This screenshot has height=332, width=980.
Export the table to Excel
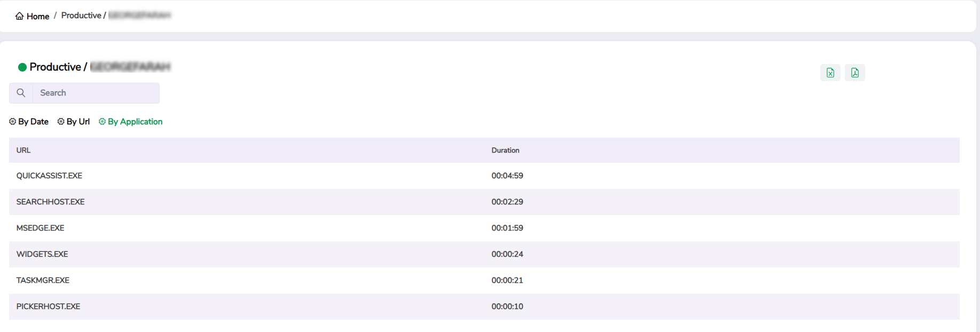coord(830,73)
